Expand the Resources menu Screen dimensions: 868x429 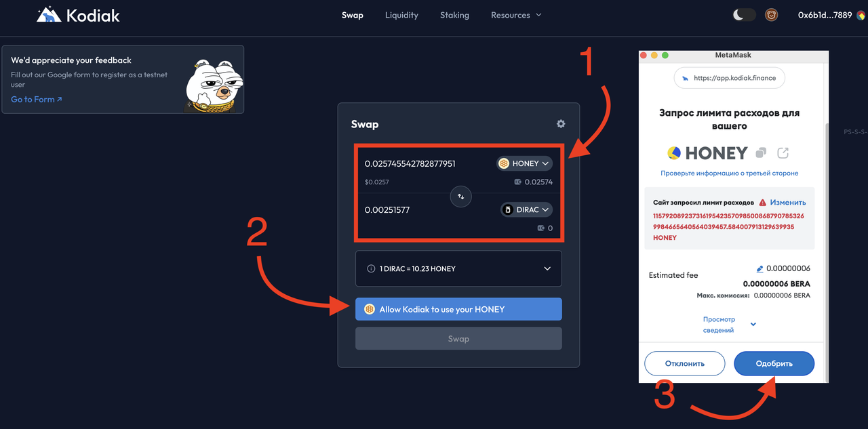(516, 15)
